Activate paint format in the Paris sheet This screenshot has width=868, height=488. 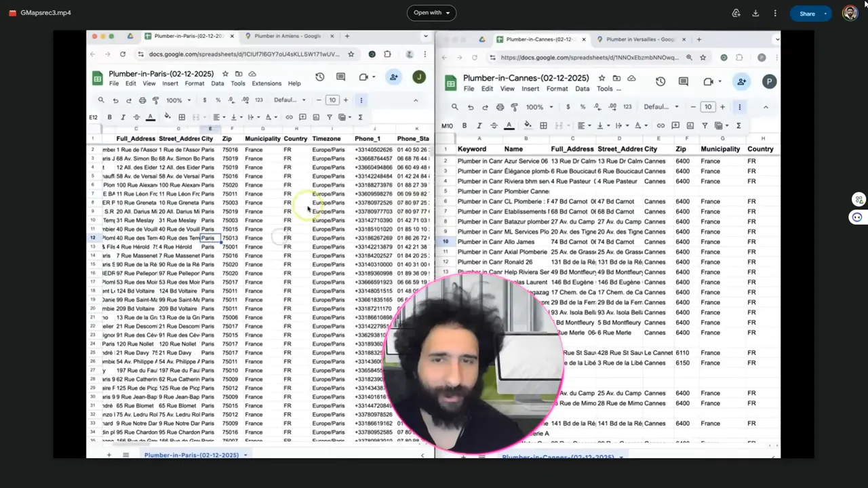click(x=156, y=100)
